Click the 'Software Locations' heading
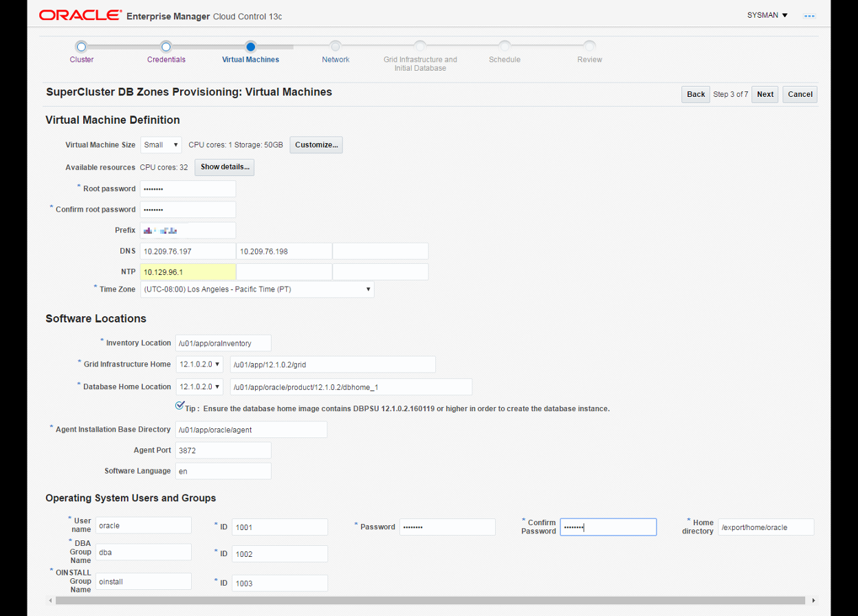 [96, 318]
